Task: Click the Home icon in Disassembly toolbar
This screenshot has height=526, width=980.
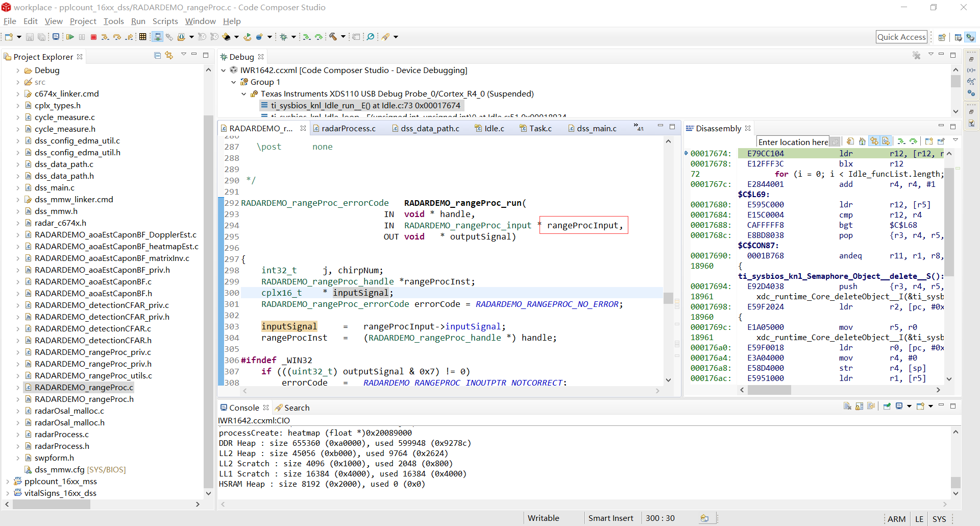Action: point(862,141)
